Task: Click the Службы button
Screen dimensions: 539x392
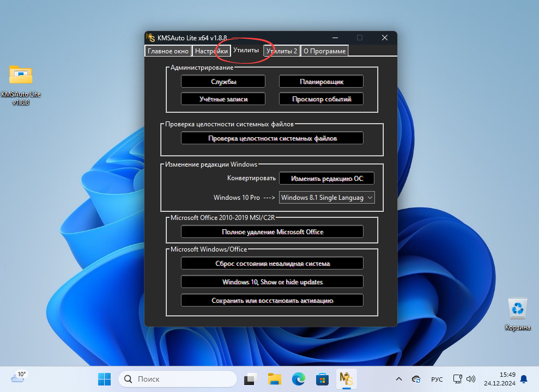Action: tap(223, 81)
